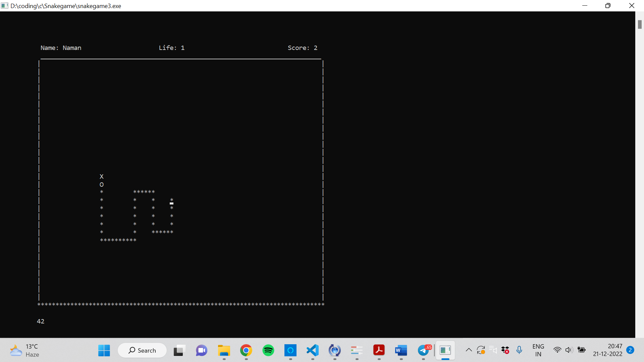Click the sync status tray icon
Screen dimensions: 644x362
click(481, 350)
